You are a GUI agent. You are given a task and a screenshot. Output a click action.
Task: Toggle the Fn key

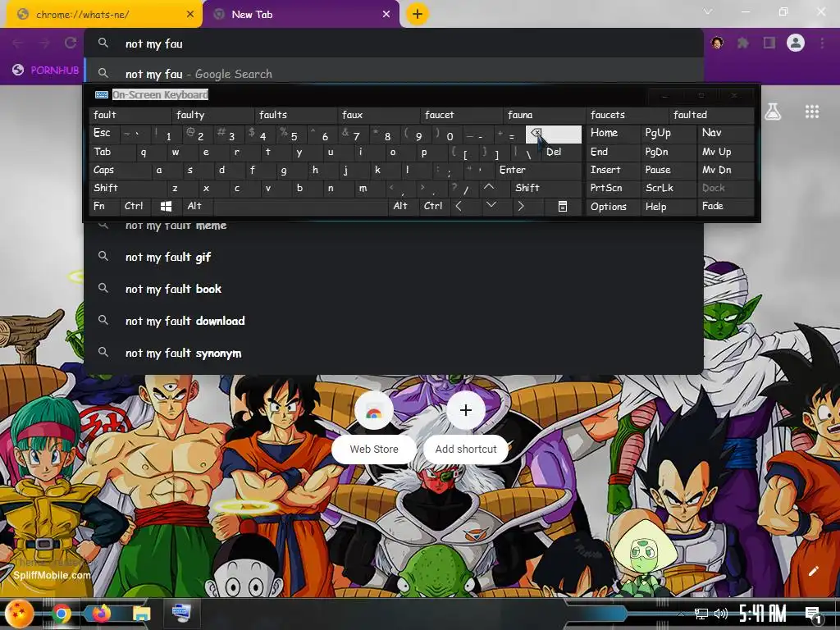(x=104, y=206)
